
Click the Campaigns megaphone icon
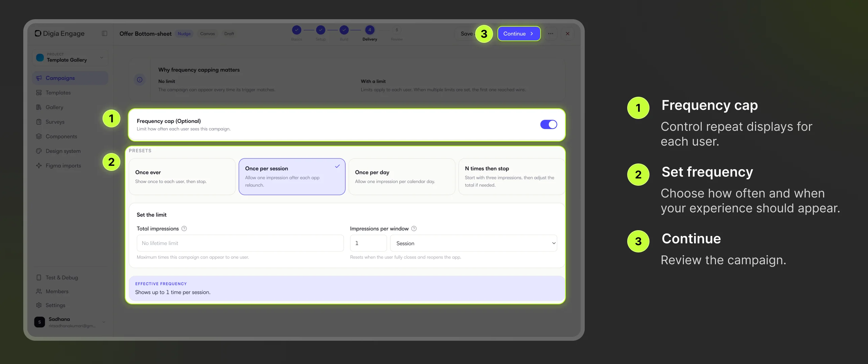pos(39,78)
